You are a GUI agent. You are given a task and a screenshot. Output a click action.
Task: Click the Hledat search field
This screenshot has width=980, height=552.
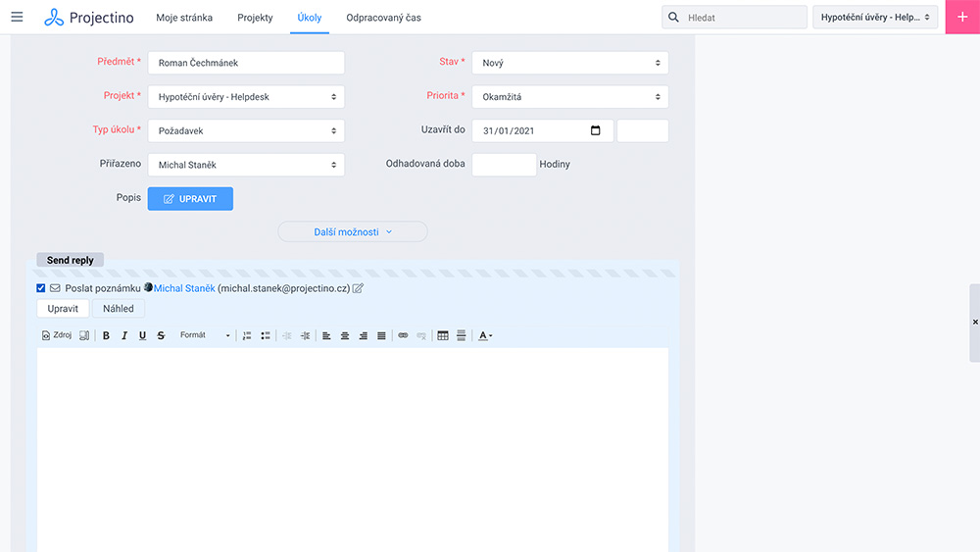pos(743,18)
